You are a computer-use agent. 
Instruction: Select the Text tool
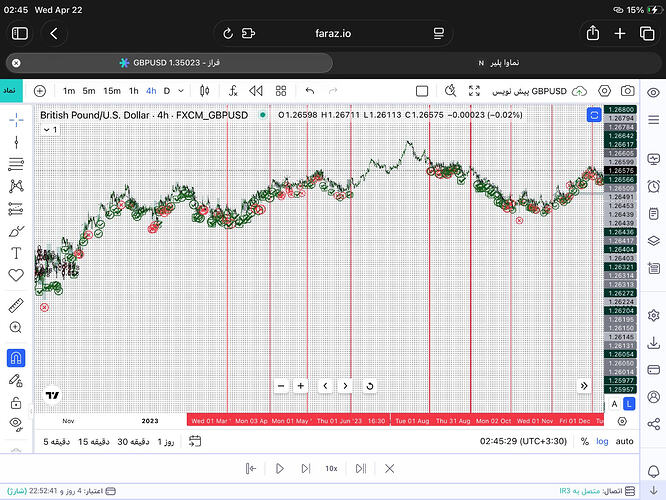point(16,253)
